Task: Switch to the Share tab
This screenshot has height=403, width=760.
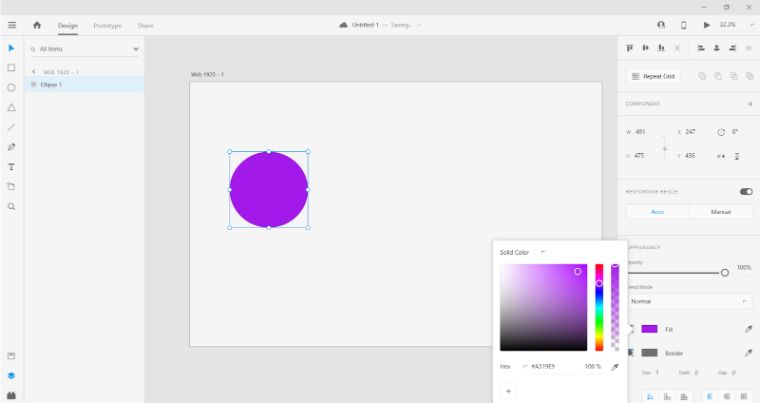Action: [145, 25]
